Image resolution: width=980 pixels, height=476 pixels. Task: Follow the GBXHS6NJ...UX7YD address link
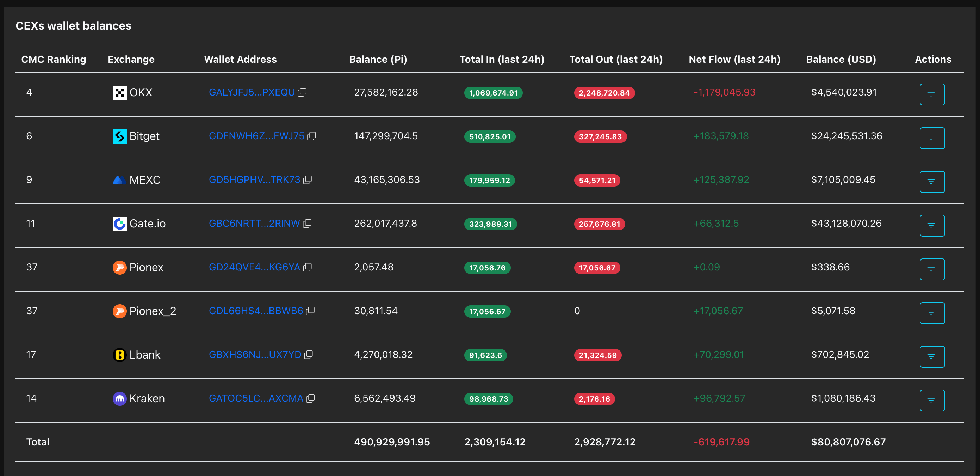pyautogui.click(x=255, y=355)
